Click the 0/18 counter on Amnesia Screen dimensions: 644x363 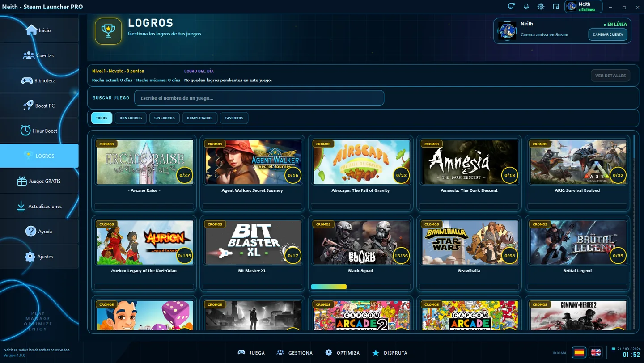[509, 175]
